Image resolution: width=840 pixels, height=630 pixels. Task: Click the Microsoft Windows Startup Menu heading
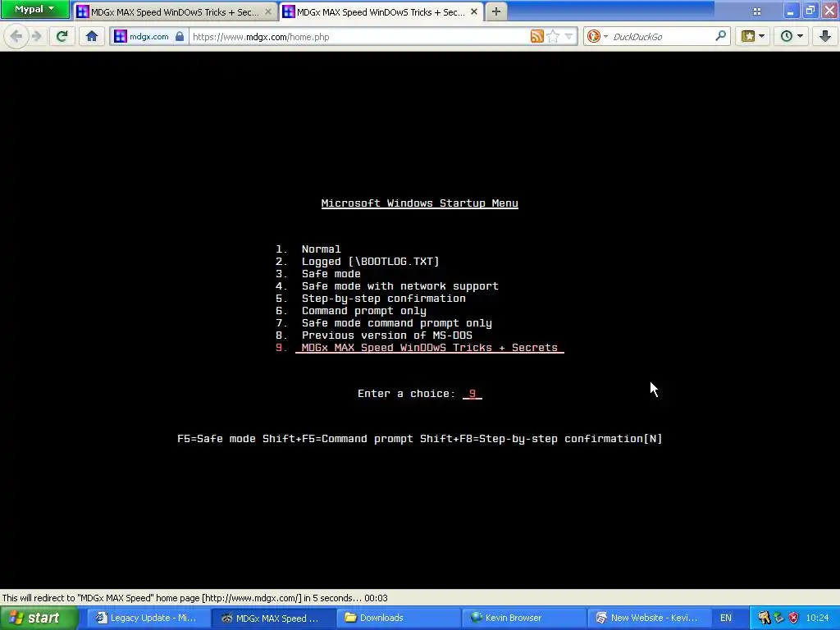(x=419, y=203)
